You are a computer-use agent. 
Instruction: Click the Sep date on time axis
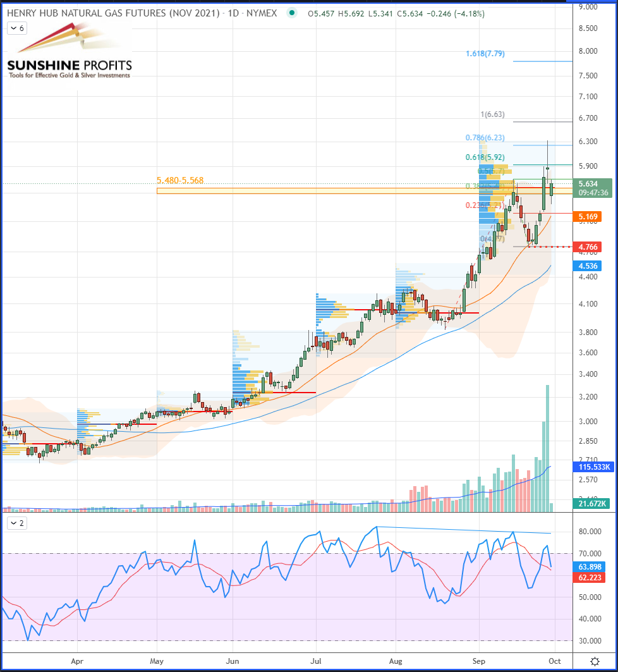pyautogui.click(x=479, y=661)
